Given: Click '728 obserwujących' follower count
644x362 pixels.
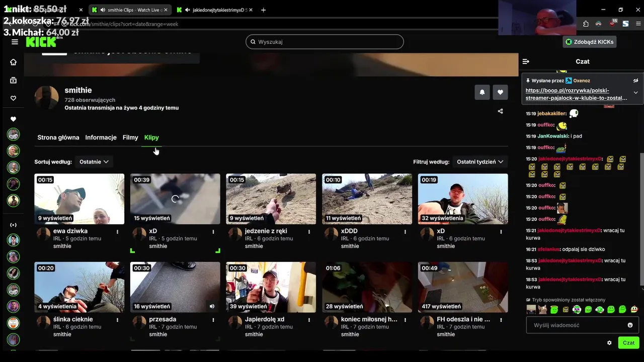Looking at the screenshot, I should (90, 100).
